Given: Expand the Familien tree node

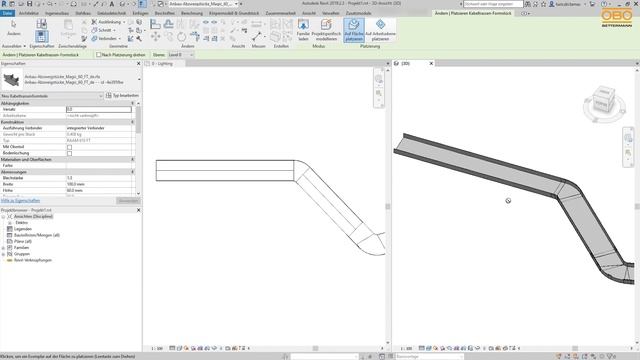Looking at the screenshot, I should point(3,248).
